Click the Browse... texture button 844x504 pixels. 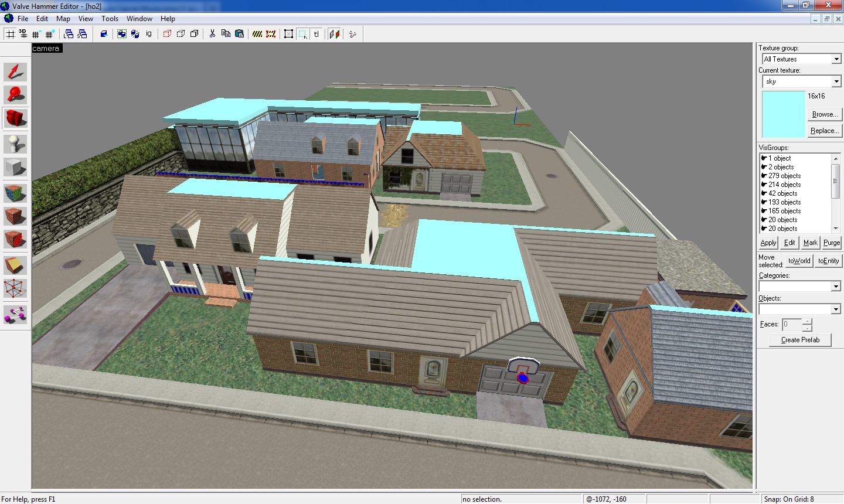[x=824, y=114]
